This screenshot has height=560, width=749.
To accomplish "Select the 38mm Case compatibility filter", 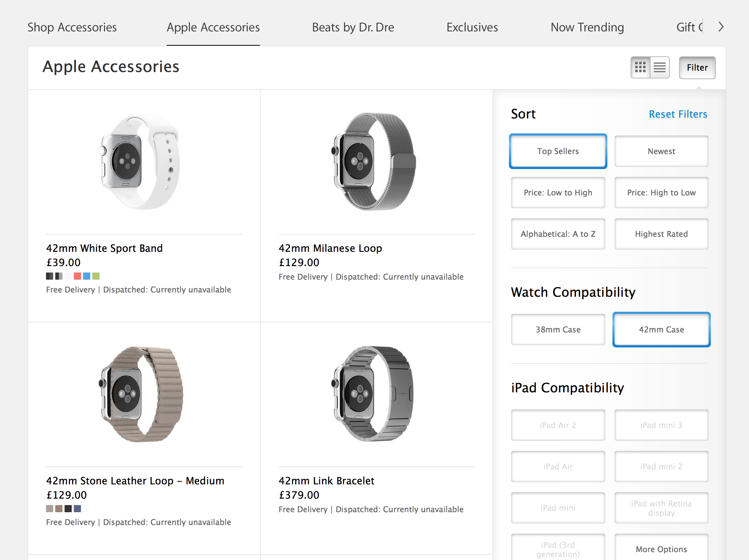I will pos(558,330).
